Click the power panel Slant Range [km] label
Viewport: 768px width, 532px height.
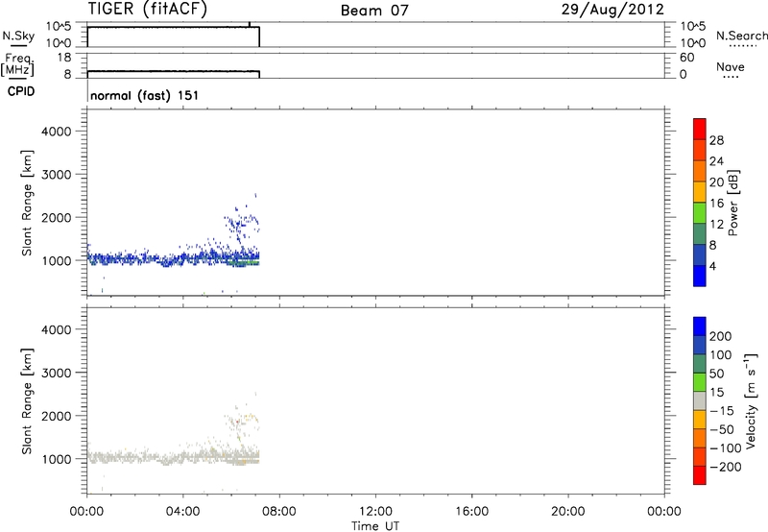27,204
